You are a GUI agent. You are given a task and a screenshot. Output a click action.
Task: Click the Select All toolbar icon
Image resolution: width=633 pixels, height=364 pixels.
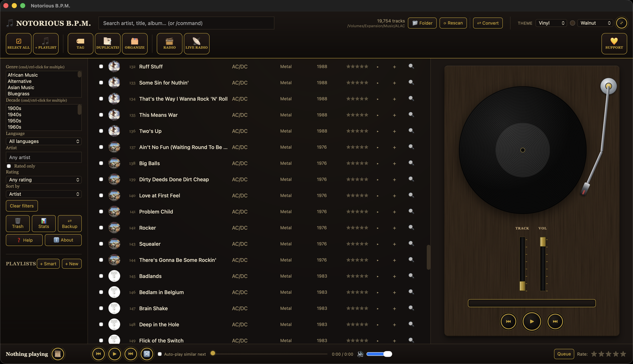pos(19,44)
